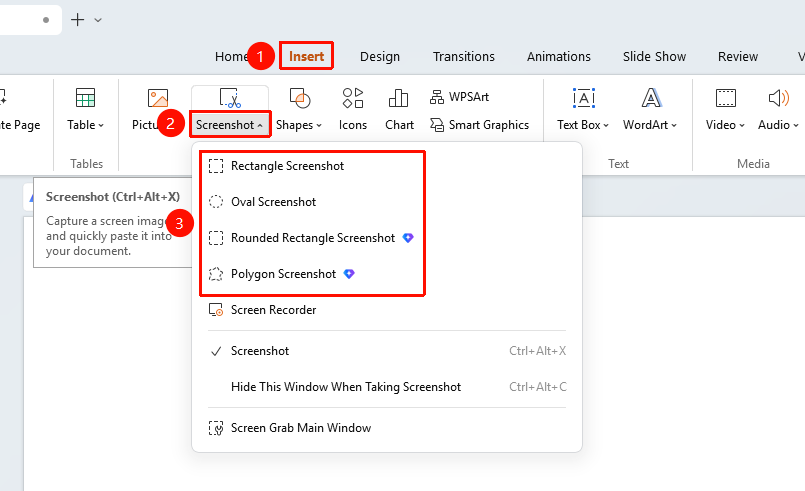The height and width of the screenshot is (491, 805).
Task: Enable Hide This Window When Taking Screenshot
Action: coord(387,387)
